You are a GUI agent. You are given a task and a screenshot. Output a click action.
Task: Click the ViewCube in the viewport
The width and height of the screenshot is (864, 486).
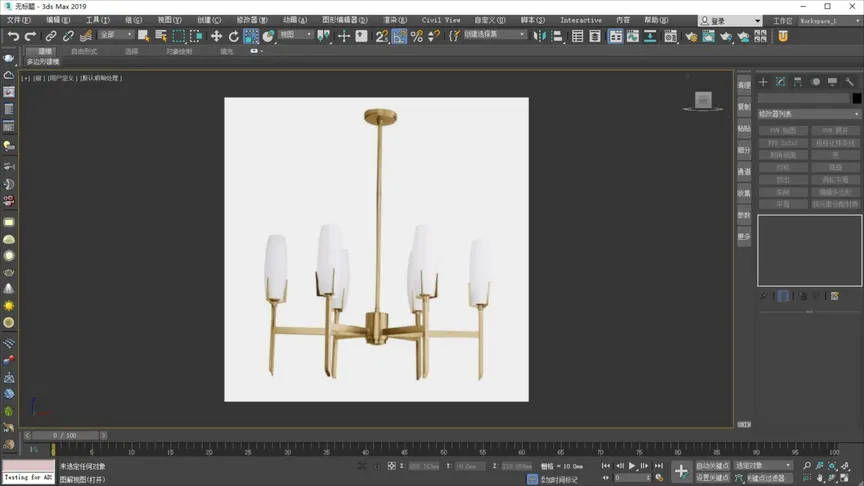pyautogui.click(x=703, y=99)
